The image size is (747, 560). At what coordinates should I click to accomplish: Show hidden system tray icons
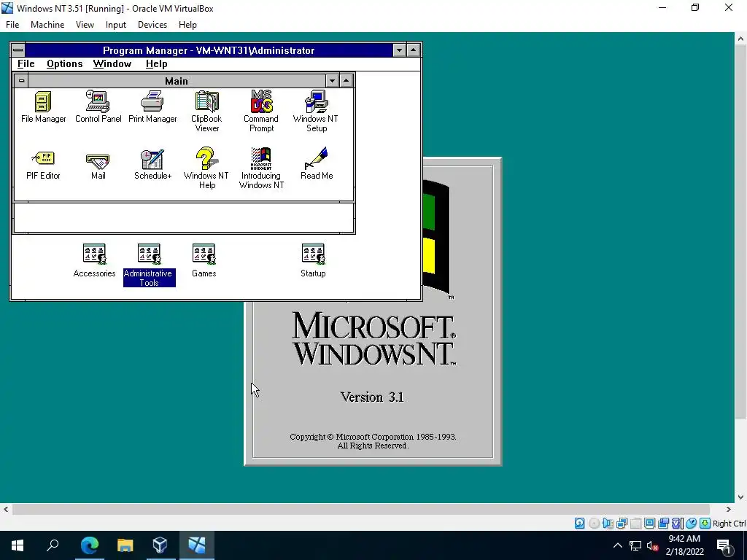[617, 545]
